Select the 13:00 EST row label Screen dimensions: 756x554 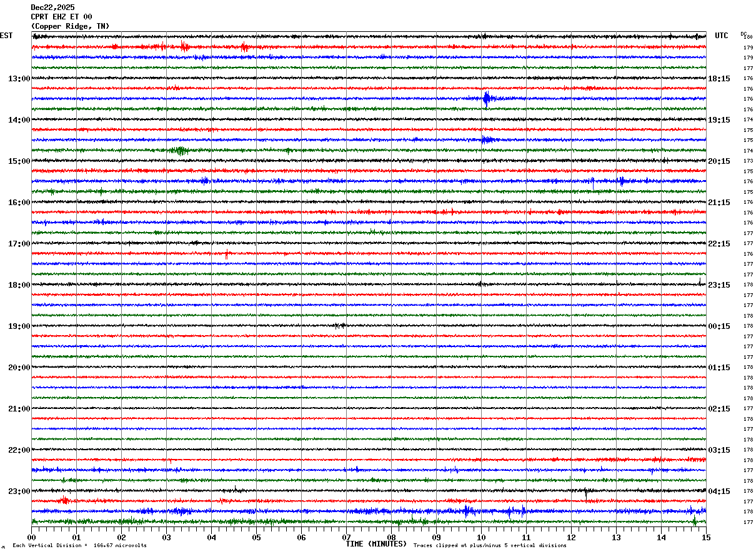pyautogui.click(x=19, y=79)
